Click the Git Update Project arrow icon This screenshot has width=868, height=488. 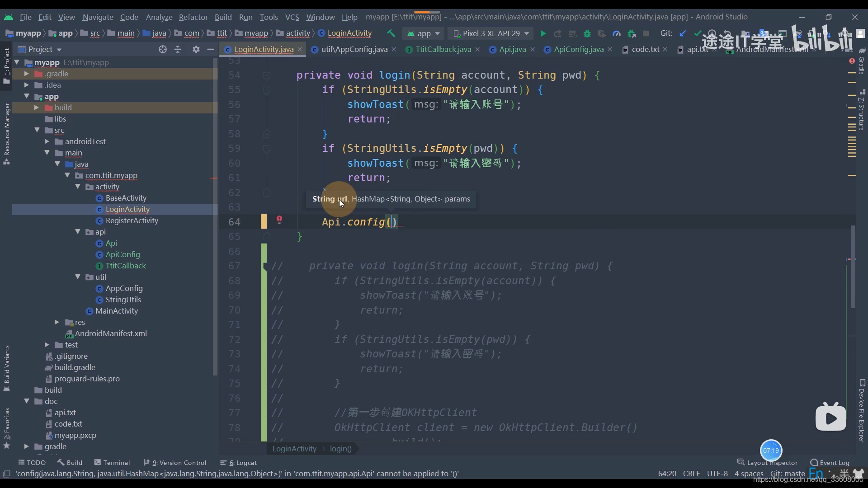pos(683,33)
